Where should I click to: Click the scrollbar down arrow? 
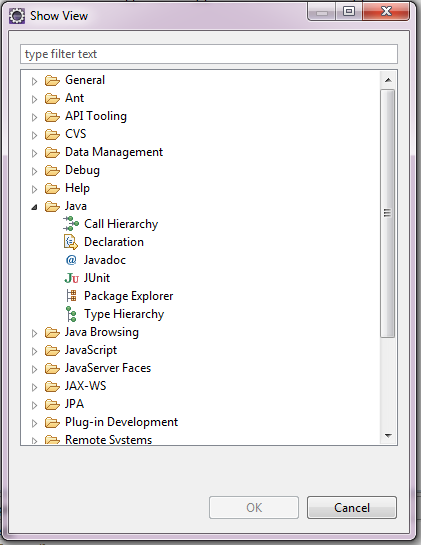(x=388, y=436)
